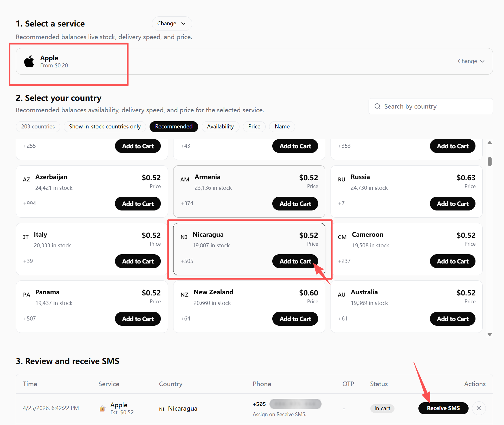Expand the Change dropdown in Apple service card
Image resolution: width=504 pixels, height=425 pixels.
tap(471, 61)
